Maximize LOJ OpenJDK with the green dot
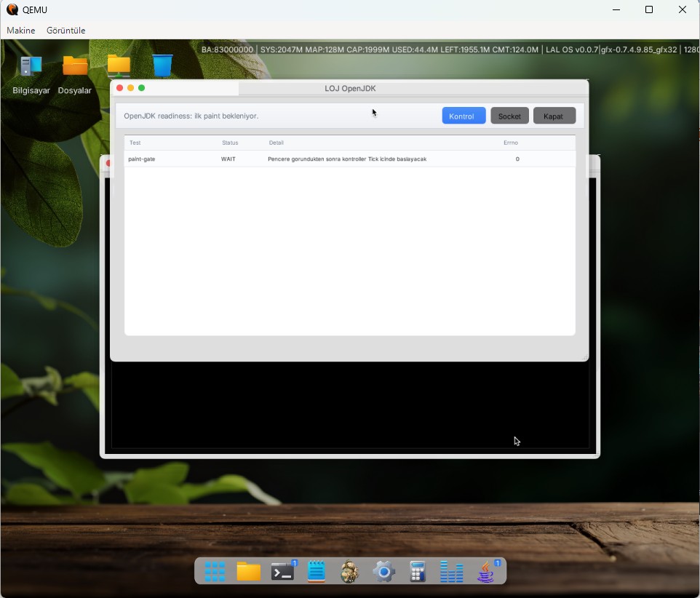The image size is (700, 598). [x=141, y=88]
